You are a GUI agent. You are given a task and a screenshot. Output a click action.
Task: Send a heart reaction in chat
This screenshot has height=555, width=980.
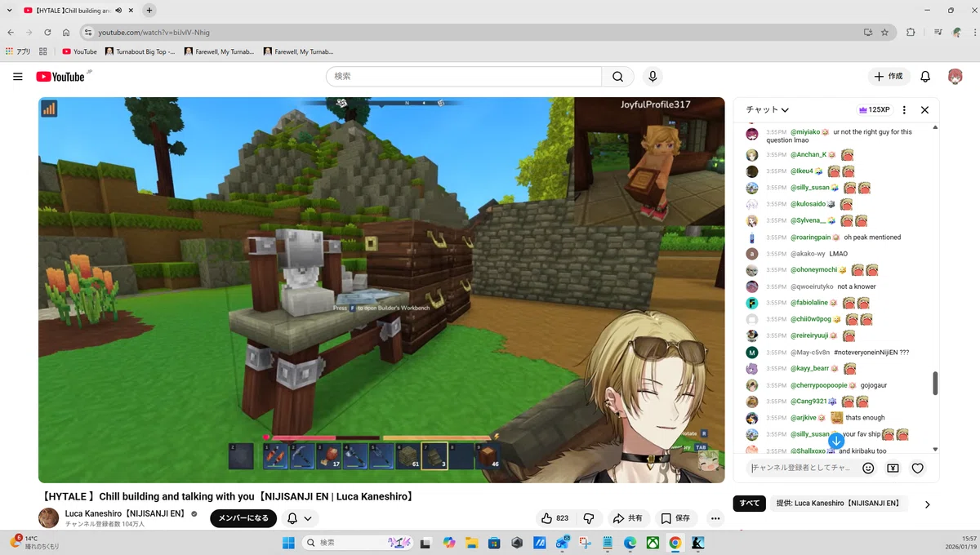click(x=917, y=468)
